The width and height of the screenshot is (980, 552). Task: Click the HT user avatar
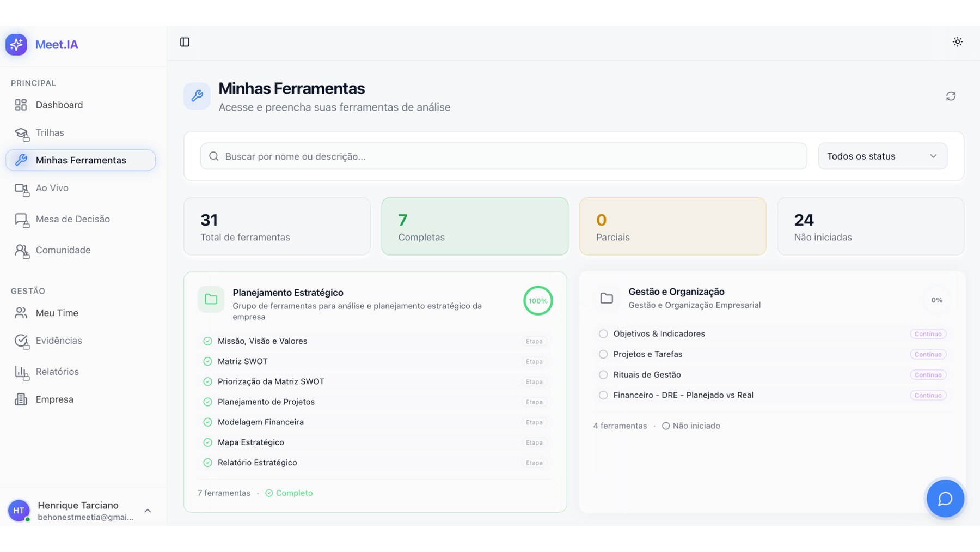pos(19,511)
